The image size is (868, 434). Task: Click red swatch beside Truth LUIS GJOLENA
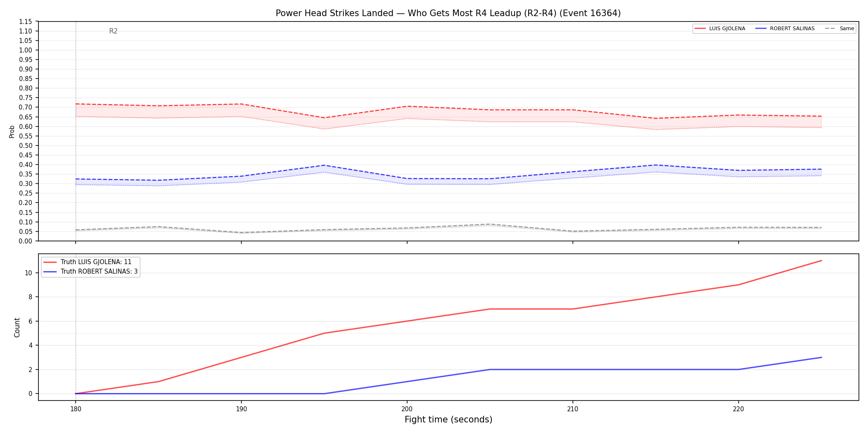[50, 262]
